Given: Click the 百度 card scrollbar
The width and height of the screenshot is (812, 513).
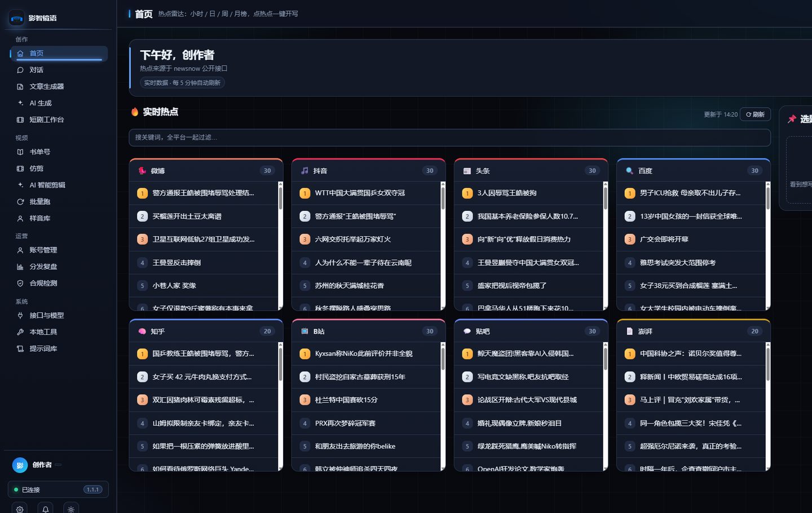Looking at the screenshot, I should 768,198.
